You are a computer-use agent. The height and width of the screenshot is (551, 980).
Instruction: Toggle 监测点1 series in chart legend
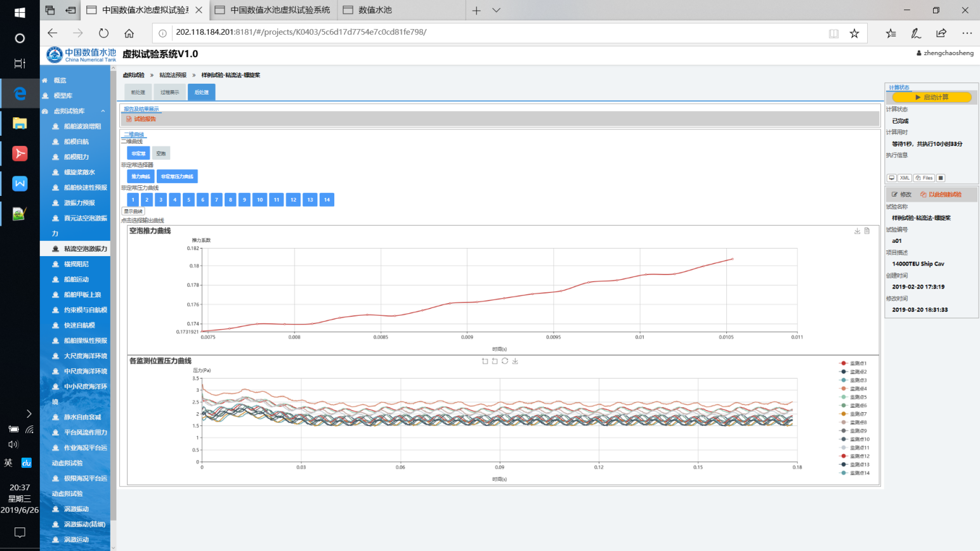pyautogui.click(x=853, y=363)
